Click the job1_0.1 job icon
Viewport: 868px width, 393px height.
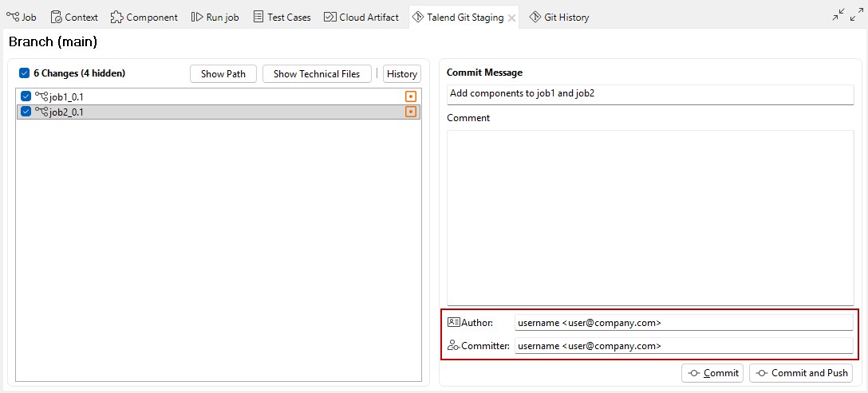tap(41, 96)
